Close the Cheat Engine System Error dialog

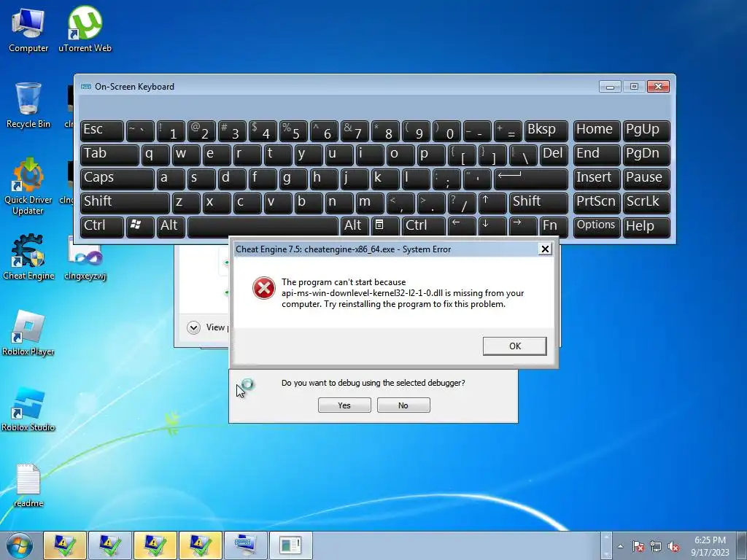[545, 249]
